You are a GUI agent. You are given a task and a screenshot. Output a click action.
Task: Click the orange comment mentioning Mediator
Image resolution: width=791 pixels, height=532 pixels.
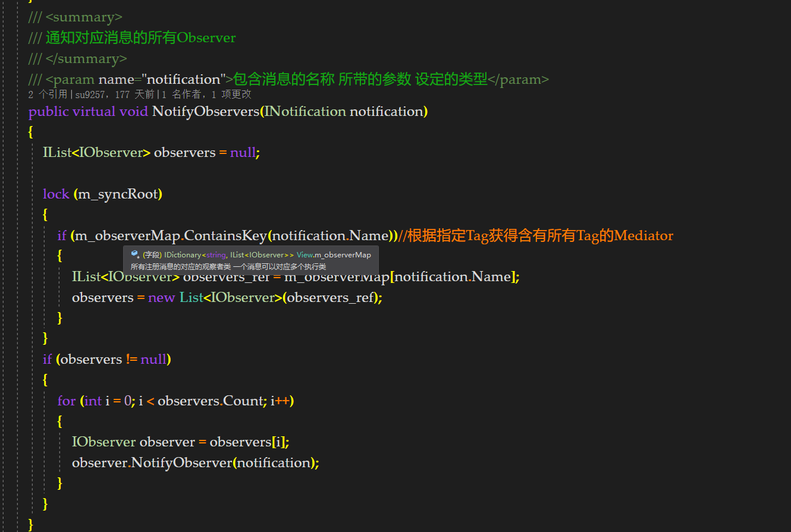click(x=535, y=235)
